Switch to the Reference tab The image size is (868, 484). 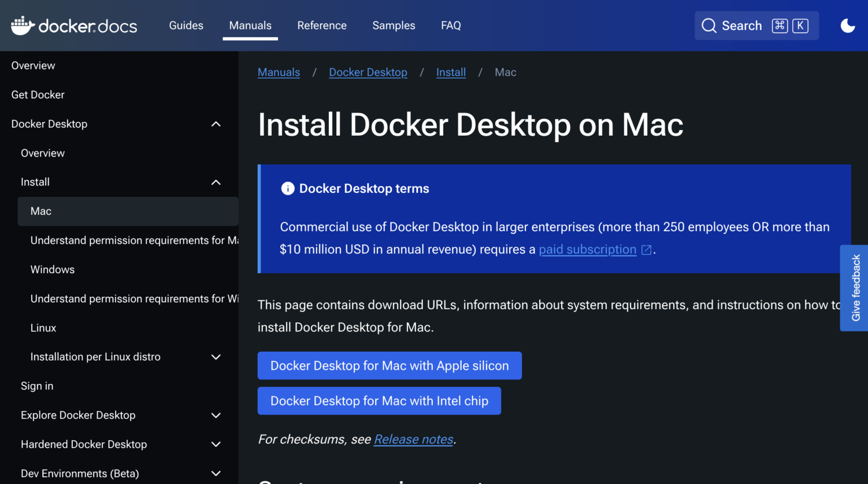point(322,25)
